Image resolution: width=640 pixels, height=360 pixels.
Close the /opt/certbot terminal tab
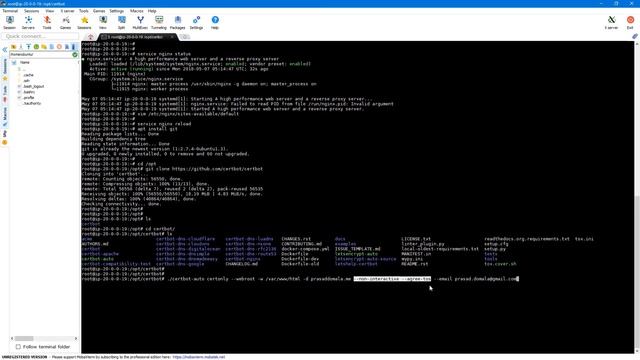173,37
